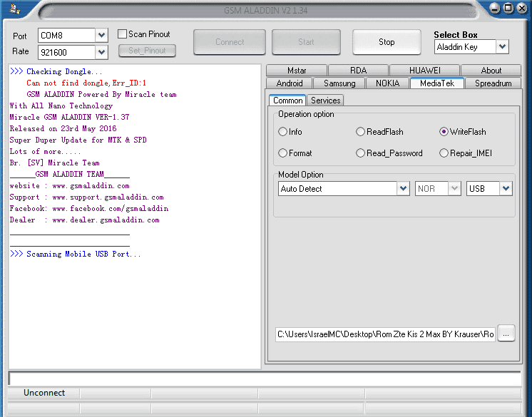
Task: Click 'Released on 23rd May 2016' log line
Action: tap(63, 128)
